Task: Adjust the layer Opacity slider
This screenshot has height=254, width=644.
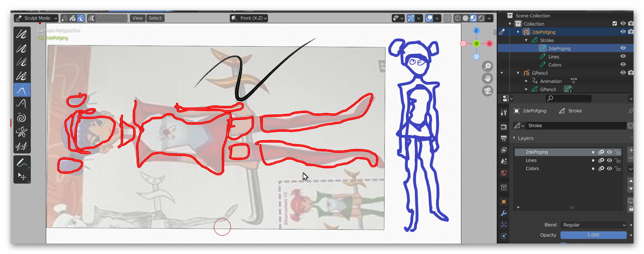Action: pyautogui.click(x=593, y=235)
